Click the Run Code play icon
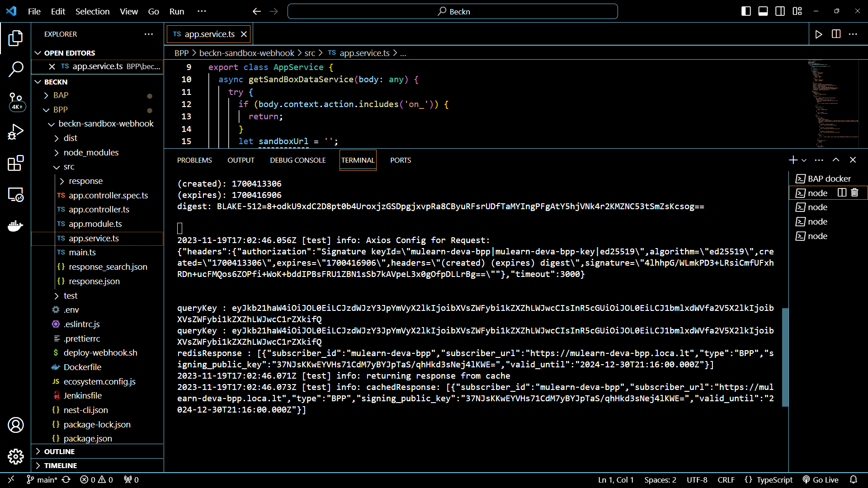This screenshot has height=488, width=868. [x=818, y=34]
